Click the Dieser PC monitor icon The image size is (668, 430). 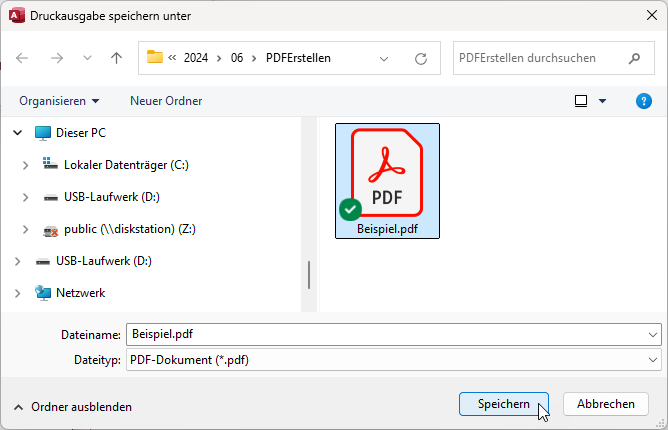click(43, 133)
